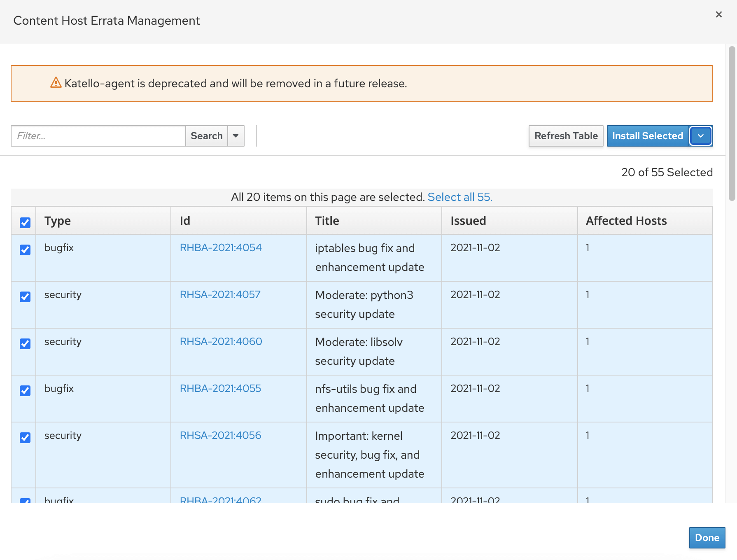Deselect the RHSA-2021:4060 libsolv row checkbox
The width and height of the screenshot is (737, 560).
25,344
